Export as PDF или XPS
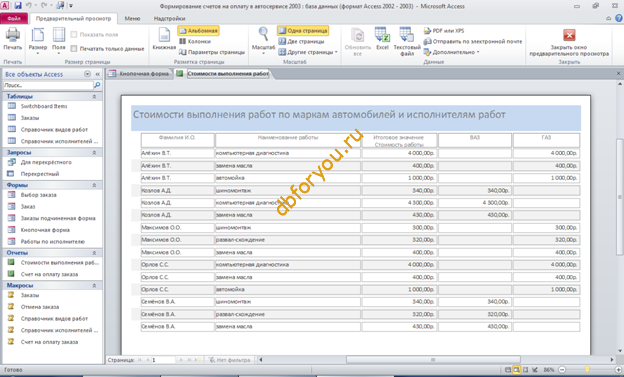Image resolution: width=624 pixels, height=377 pixels. (x=444, y=31)
